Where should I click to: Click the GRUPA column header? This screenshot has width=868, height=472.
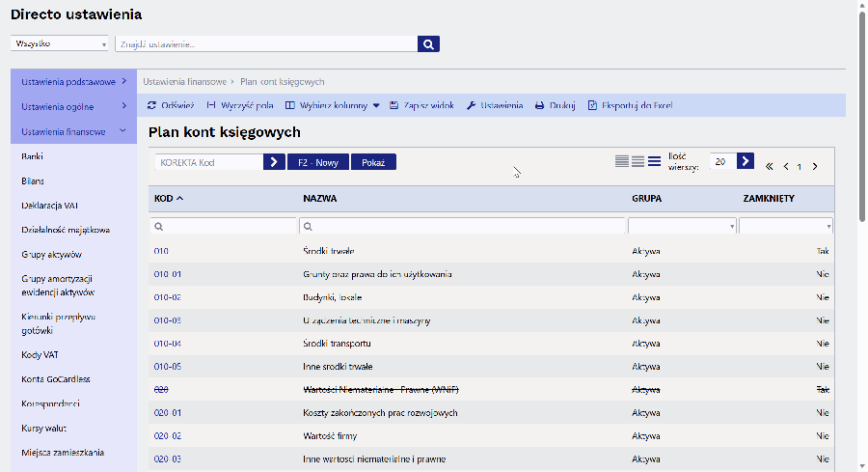[646, 198]
